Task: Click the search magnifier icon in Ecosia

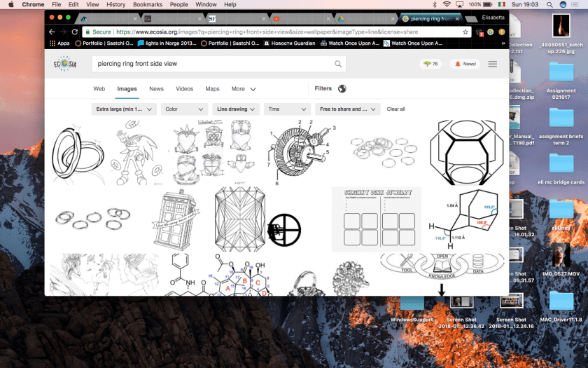Action: 338,64
